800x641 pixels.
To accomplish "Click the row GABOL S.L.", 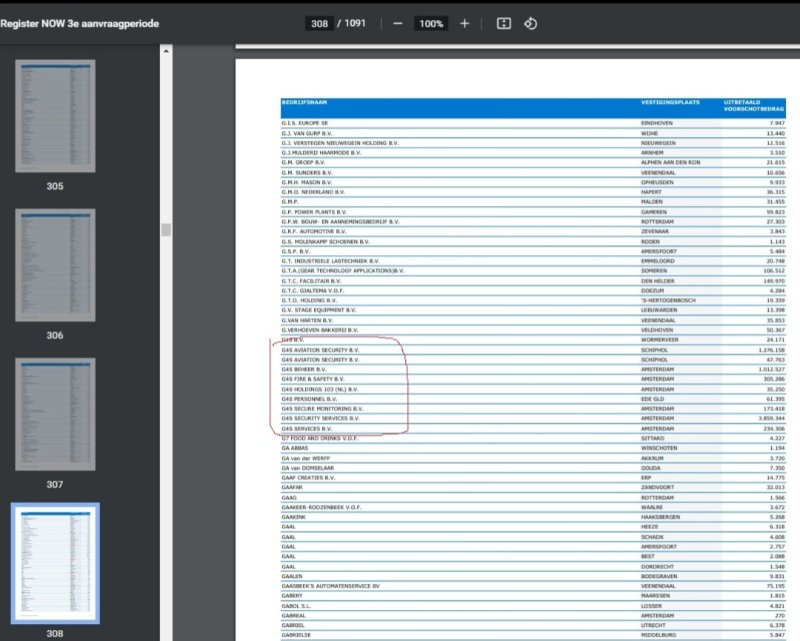I will [533, 606].
